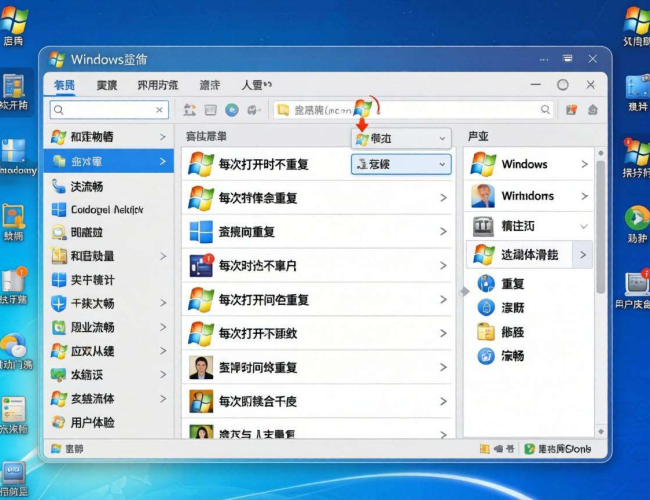Open the dark blue icon with red badge

click(201, 265)
